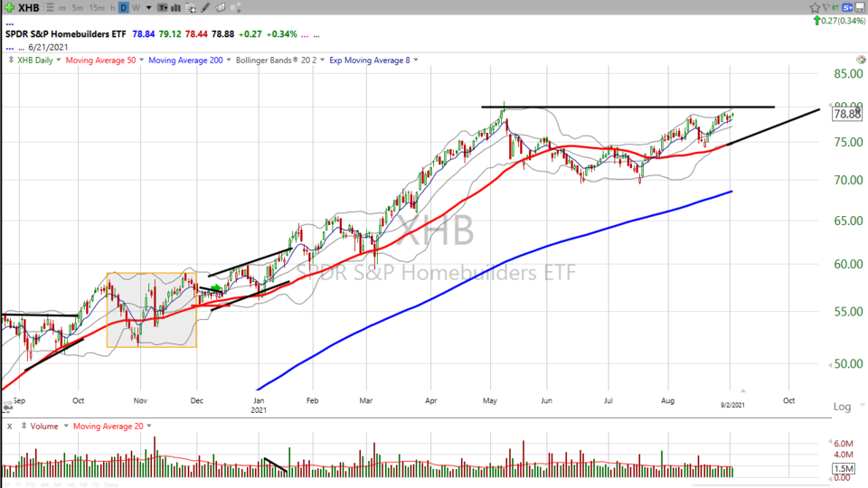Select the 1Y range link
This screenshot has height=488, width=868.
click(x=18, y=484)
